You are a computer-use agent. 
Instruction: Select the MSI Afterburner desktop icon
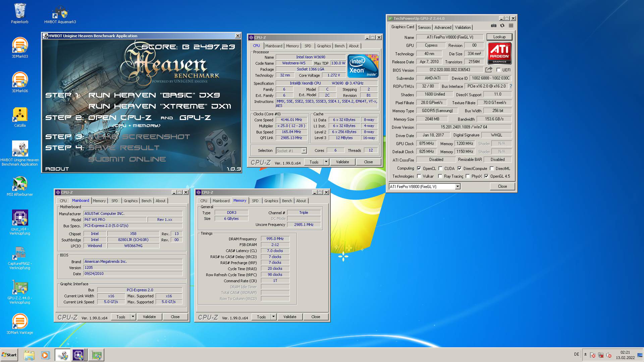(20, 186)
